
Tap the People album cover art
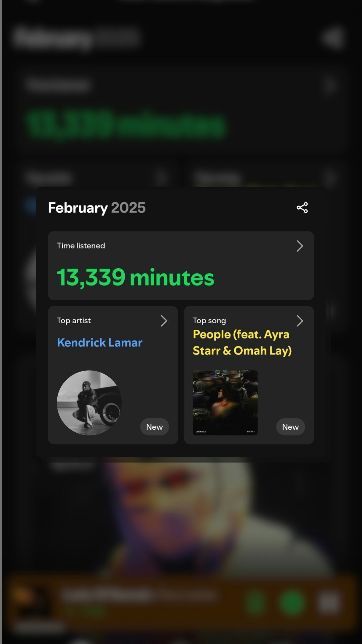(x=225, y=403)
